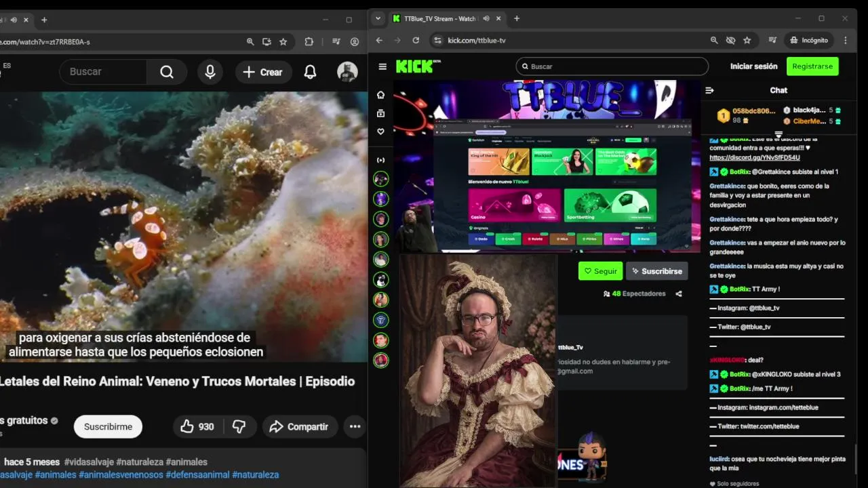Click the YouTube Crear button
Screen dimensions: 868x488
click(263, 72)
